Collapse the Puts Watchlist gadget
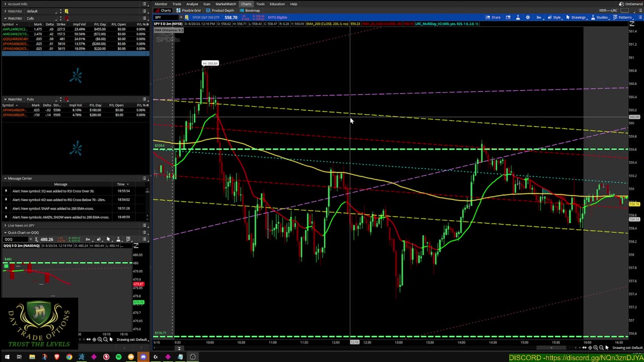The image size is (644, 362). 5,99
